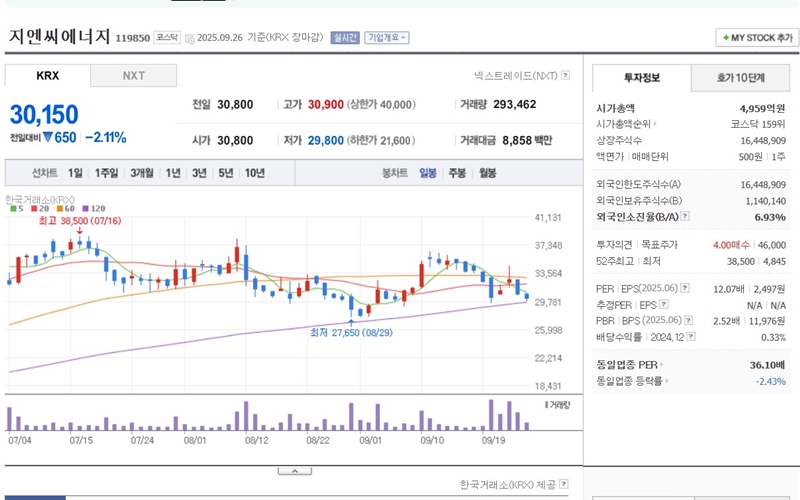Click the 거래대금 value 8,858 백만
The image size is (800, 500).
pyautogui.click(x=527, y=140)
